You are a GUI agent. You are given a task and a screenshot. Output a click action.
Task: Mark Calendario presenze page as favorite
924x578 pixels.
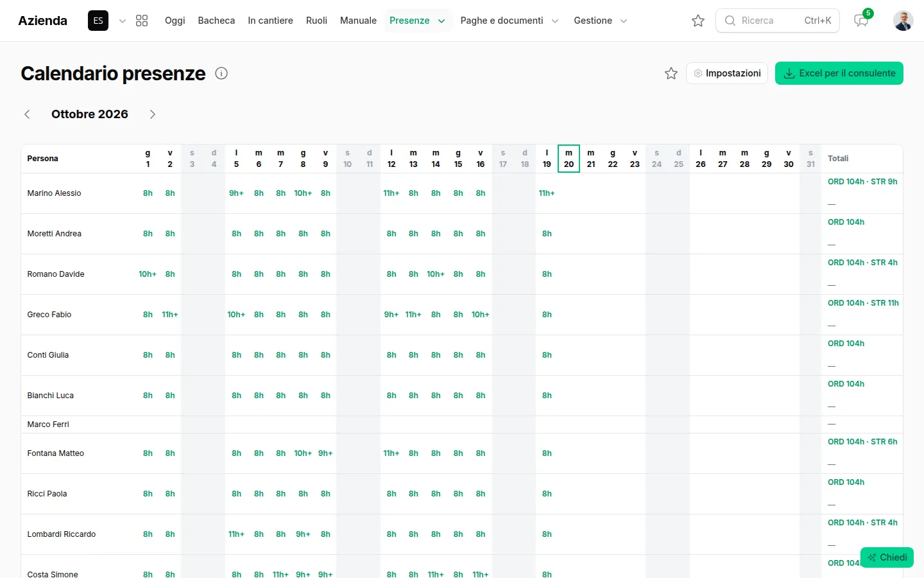[x=671, y=73]
